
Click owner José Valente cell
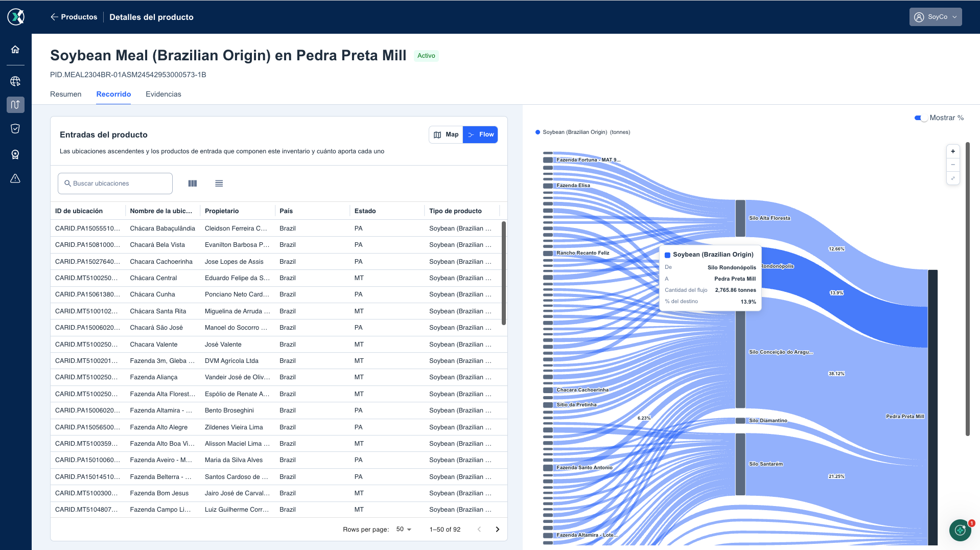pos(223,345)
